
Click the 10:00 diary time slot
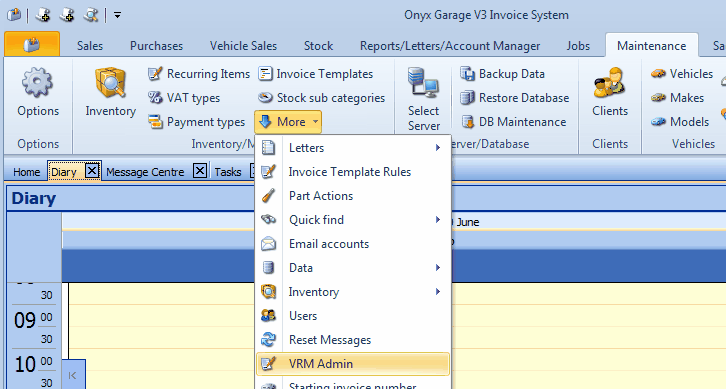click(397, 360)
